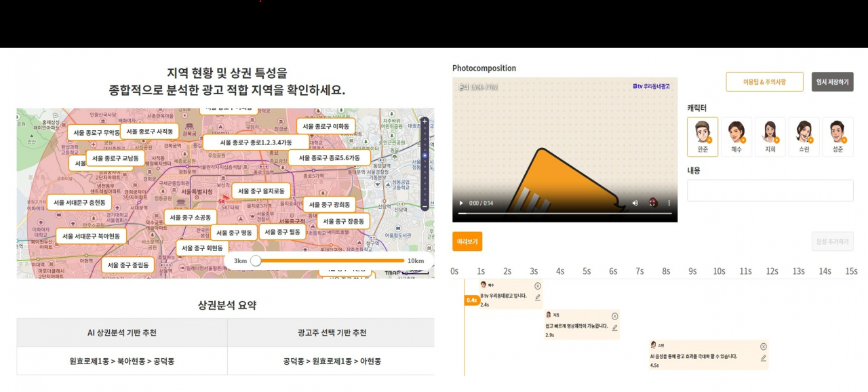Click the map zoom level indicator dot
This screenshot has width=868, height=392.
tap(425, 156)
